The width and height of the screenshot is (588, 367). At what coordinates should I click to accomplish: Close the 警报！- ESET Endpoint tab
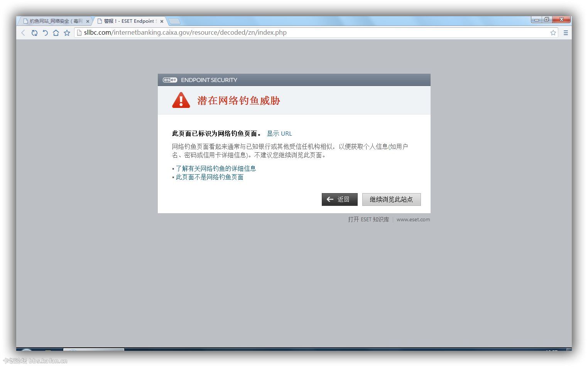tap(162, 22)
